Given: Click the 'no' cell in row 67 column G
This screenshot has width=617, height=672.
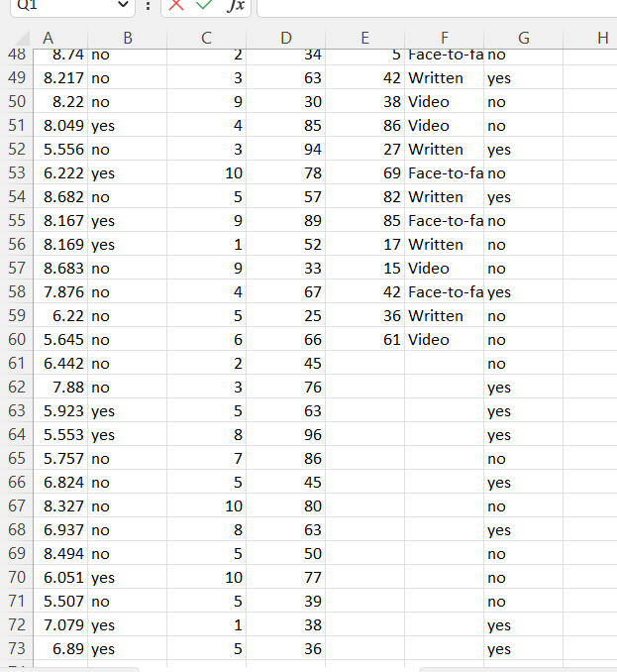Looking at the screenshot, I should click(x=524, y=505).
